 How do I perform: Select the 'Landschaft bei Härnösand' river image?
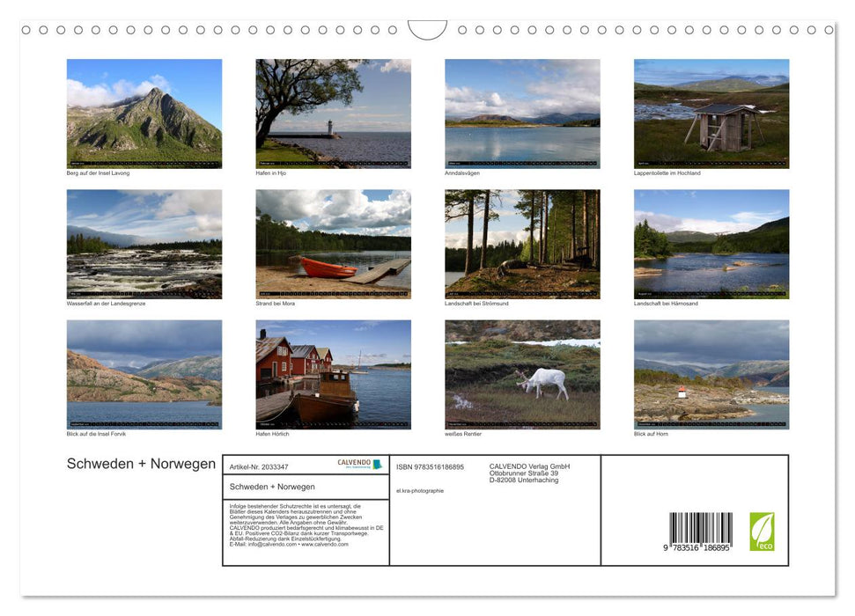click(x=711, y=243)
